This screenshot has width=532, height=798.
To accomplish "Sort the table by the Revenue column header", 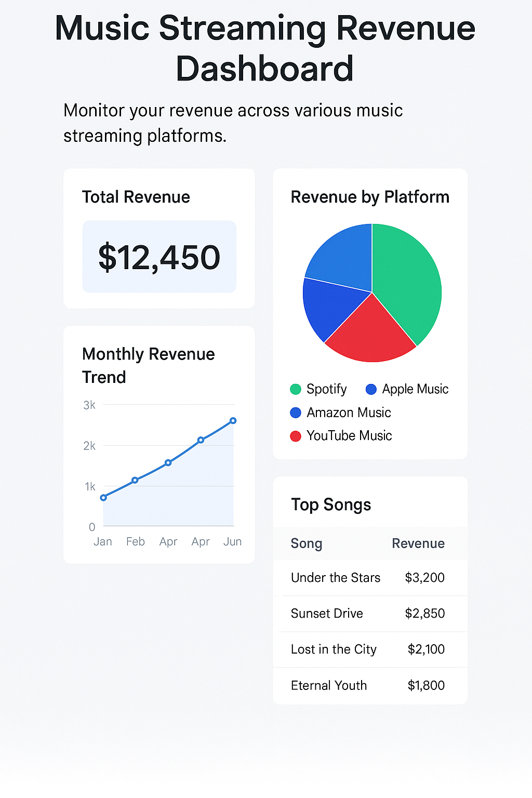I will click(418, 543).
